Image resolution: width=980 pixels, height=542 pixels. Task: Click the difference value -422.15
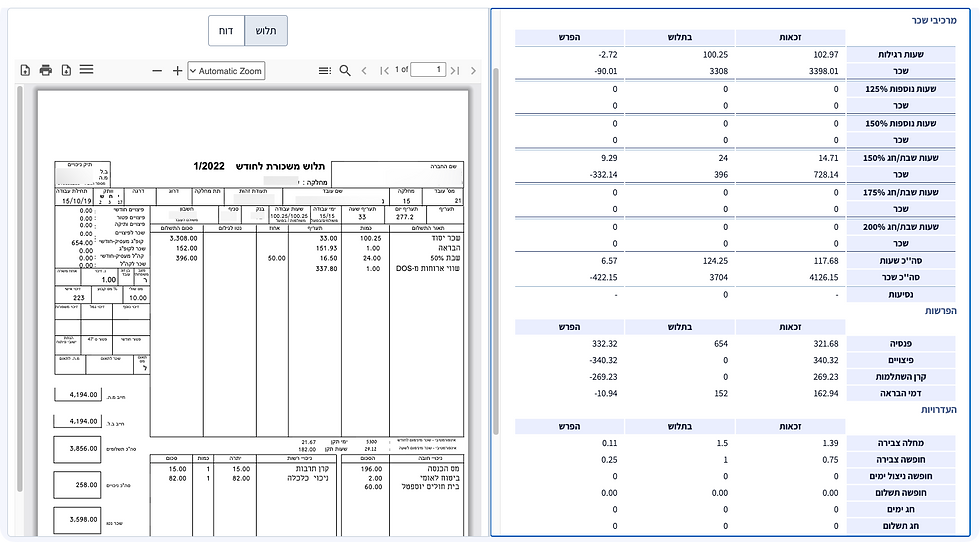pos(603,277)
